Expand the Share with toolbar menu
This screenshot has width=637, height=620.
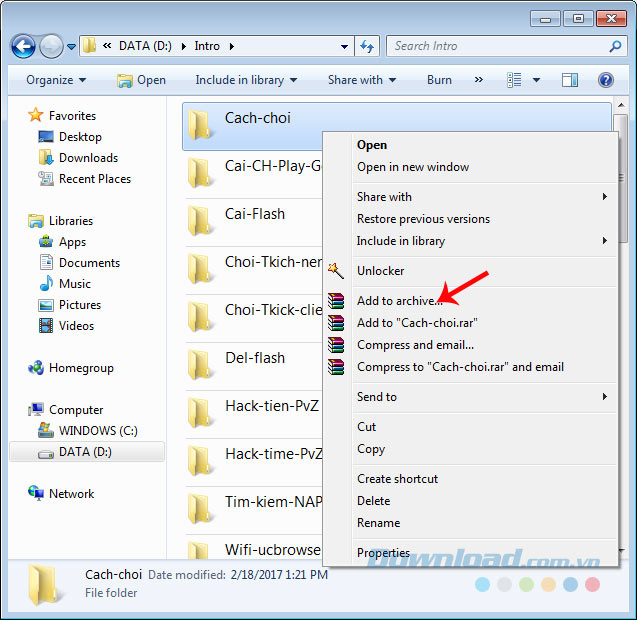[x=362, y=80]
